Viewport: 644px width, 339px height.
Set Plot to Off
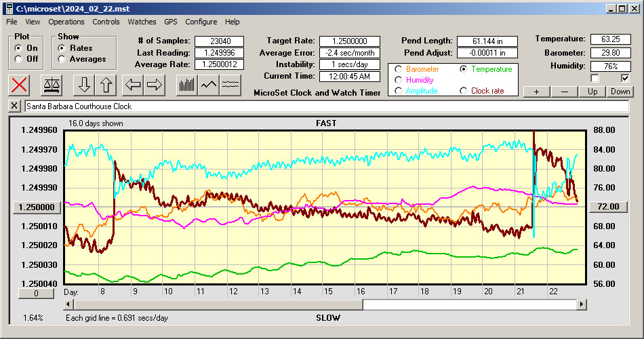(18, 59)
